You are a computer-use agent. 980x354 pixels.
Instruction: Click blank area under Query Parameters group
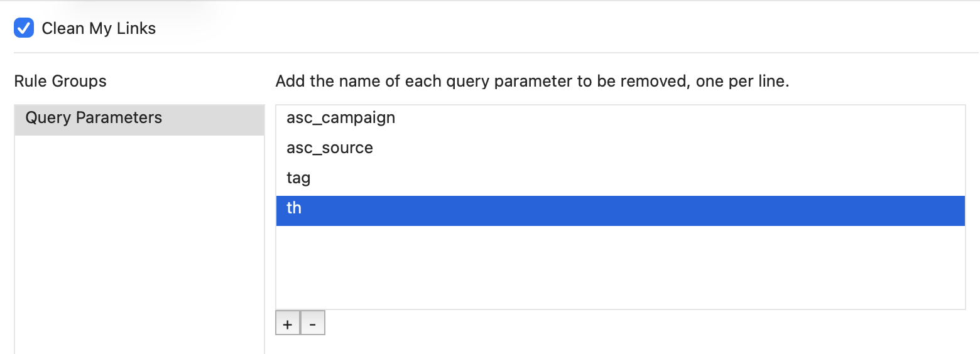click(x=139, y=239)
